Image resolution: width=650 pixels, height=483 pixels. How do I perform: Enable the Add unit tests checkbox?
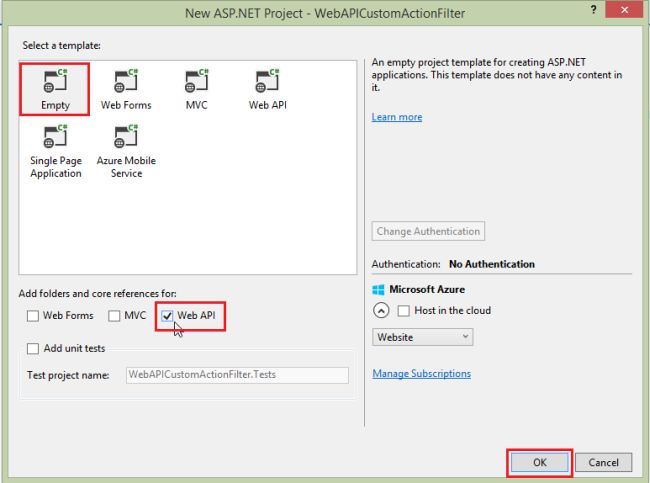coord(33,348)
